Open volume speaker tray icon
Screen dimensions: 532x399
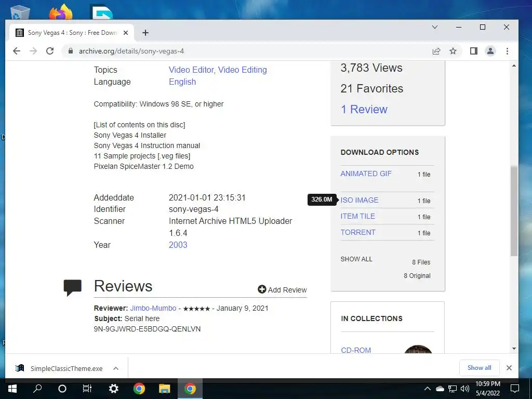tap(465, 389)
